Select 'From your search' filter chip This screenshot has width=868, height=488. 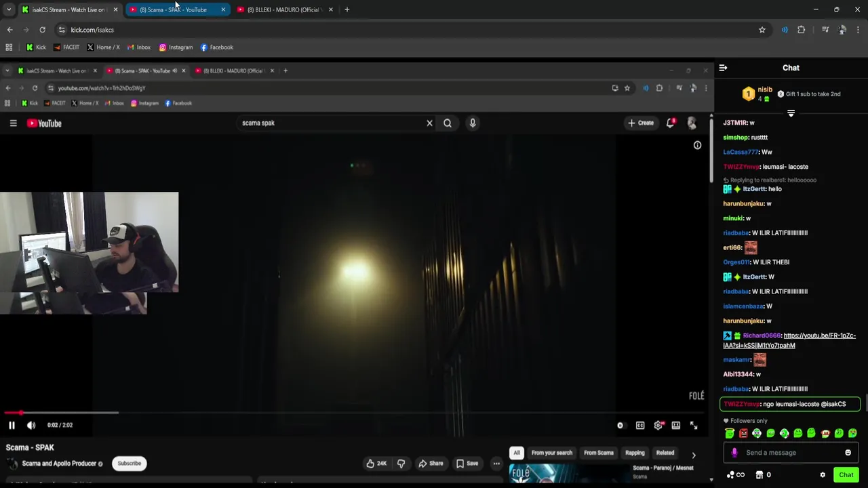(552, 453)
